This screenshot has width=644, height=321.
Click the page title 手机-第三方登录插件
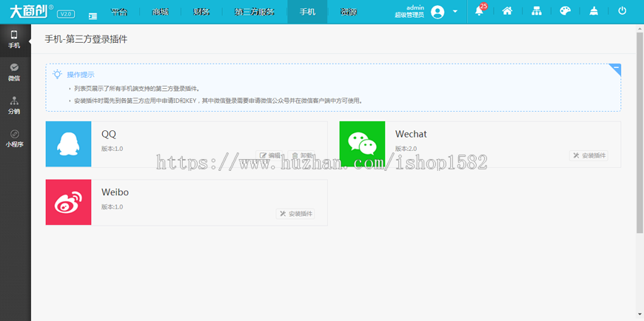(86, 39)
